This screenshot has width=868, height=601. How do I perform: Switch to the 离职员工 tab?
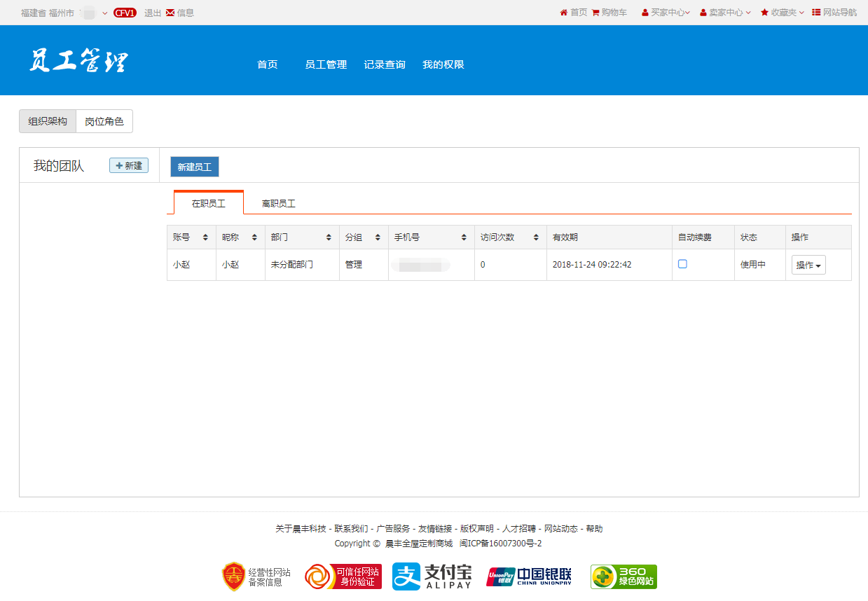pos(278,204)
